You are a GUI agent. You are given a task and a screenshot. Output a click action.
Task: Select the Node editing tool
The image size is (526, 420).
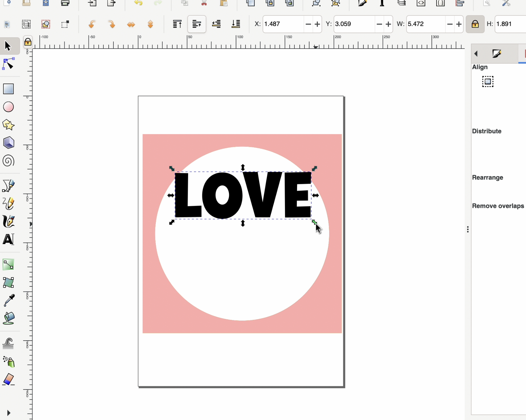(8, 64)
